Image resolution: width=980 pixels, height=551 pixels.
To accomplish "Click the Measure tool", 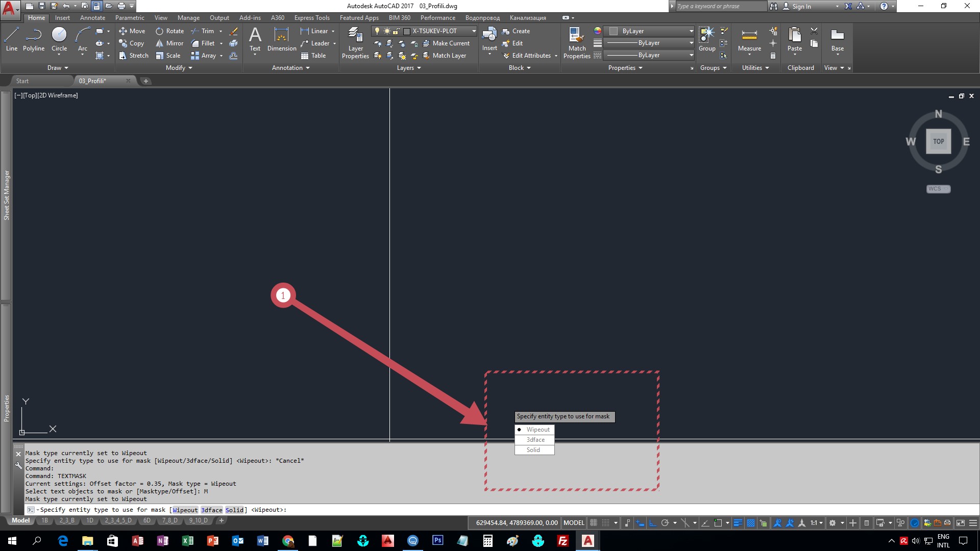I will 749,39.
